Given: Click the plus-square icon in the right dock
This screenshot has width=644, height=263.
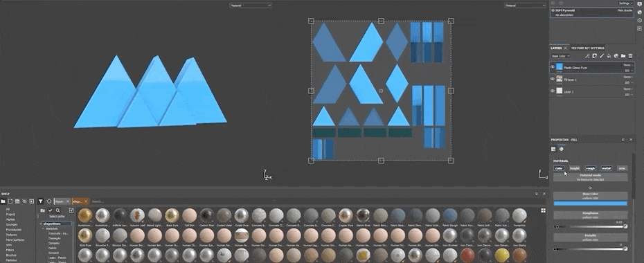Looking at the screenshot, I should point(639,28).
